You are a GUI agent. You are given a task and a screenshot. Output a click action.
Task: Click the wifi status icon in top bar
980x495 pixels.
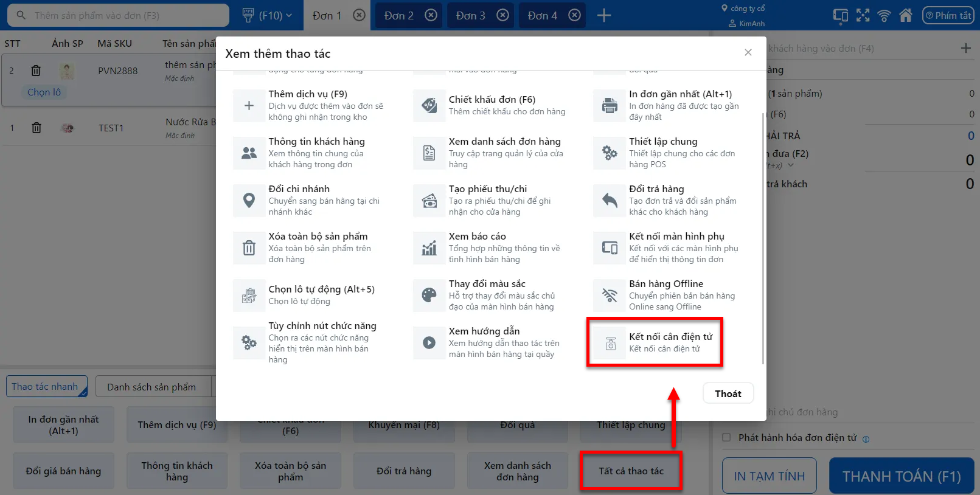(884, 15)
